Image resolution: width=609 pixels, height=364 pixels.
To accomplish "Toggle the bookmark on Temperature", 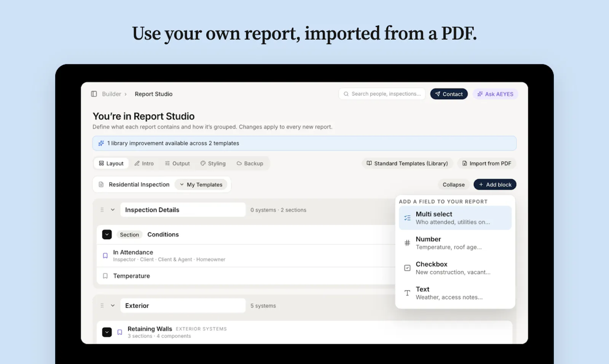I will click(x=105, y=276).
